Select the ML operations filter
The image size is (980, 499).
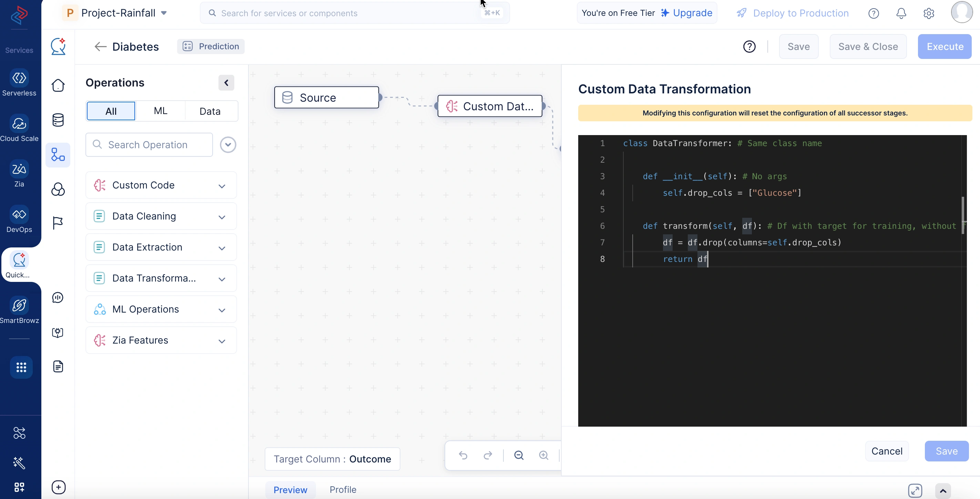[x=160, y=111]
